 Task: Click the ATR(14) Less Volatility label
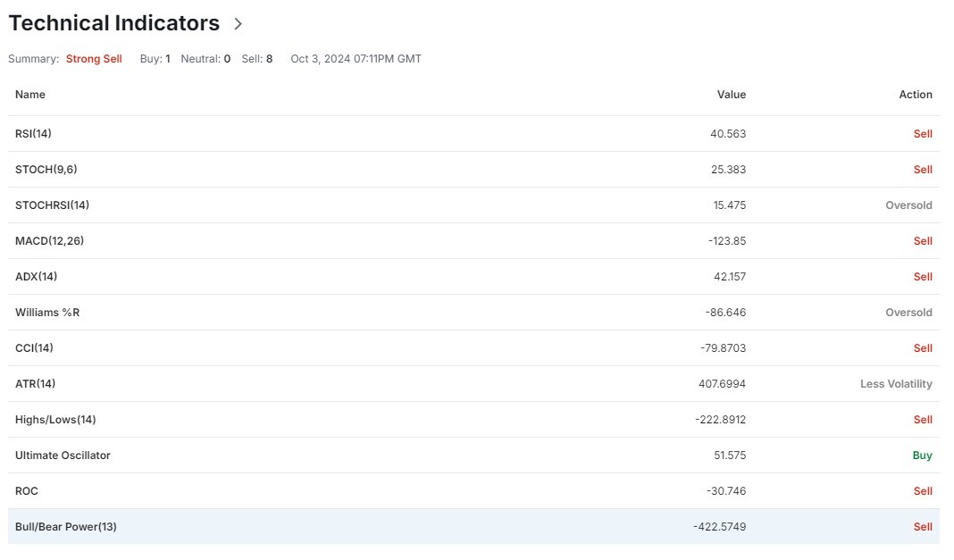(896, 384)
